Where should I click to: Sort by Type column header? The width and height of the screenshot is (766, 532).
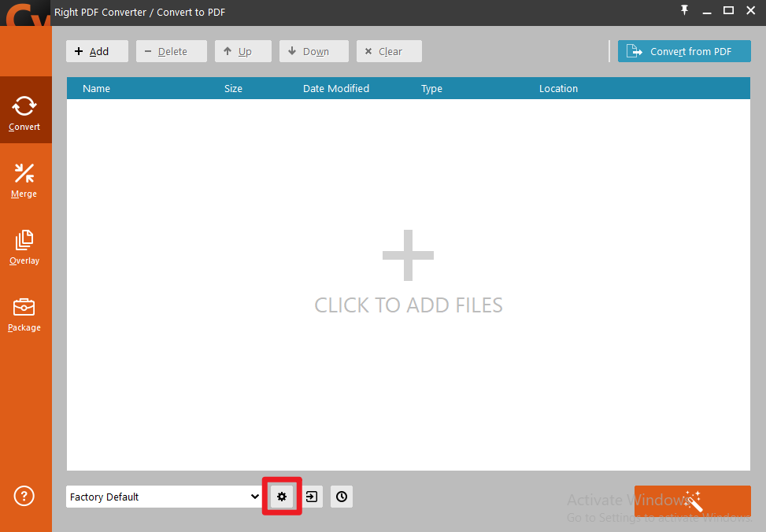coord(432,88)
